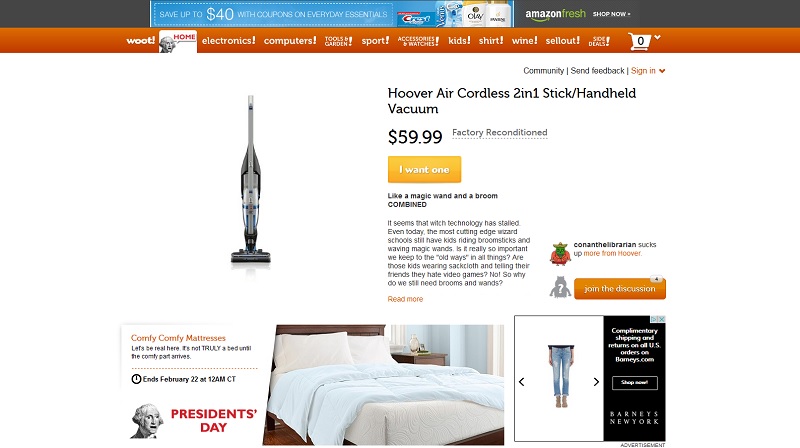The width and height of the screenshot is (800, 448).
Task: Click the clock icon by end date
Action: coord(136,379)
